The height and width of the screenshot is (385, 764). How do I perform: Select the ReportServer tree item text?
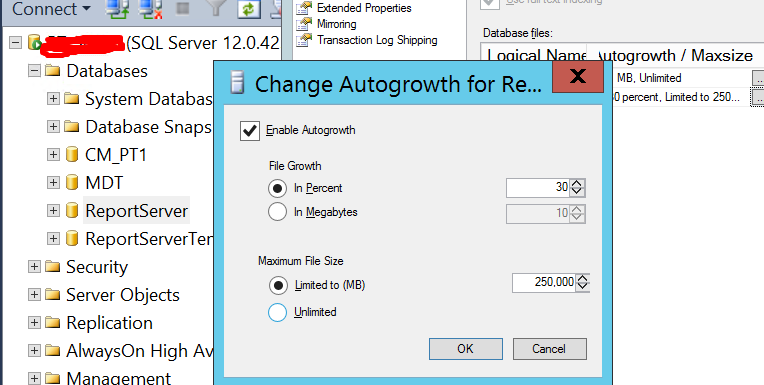(x=136, y=211)
